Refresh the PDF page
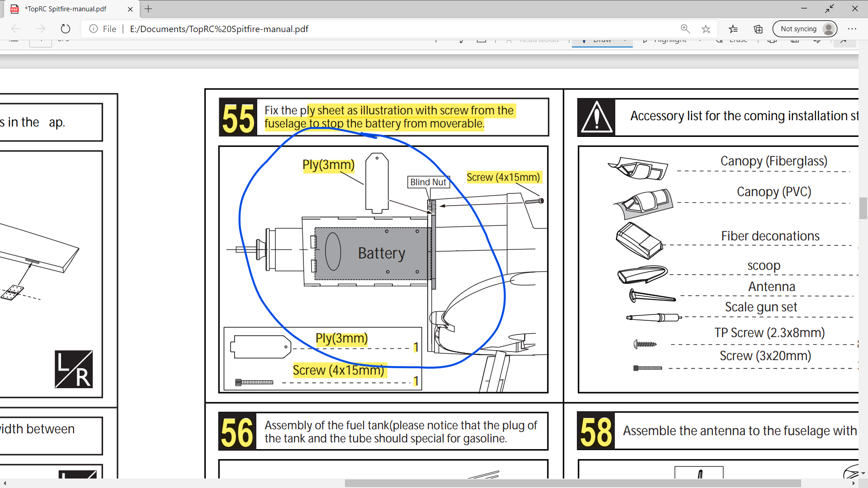 66,29
